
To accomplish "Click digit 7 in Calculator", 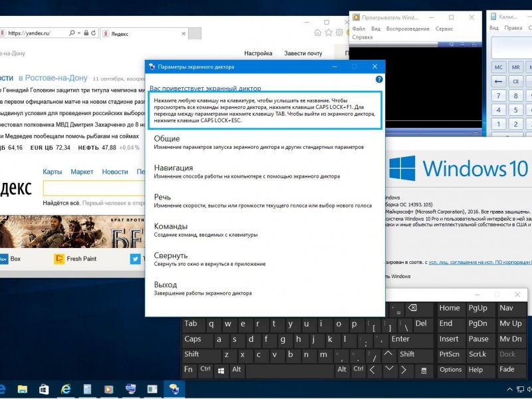I will coord(498,96).
